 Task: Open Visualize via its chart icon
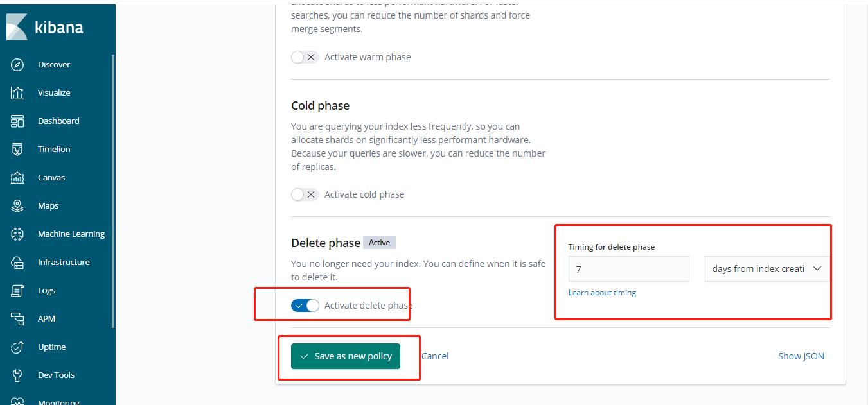coord(17,92)
